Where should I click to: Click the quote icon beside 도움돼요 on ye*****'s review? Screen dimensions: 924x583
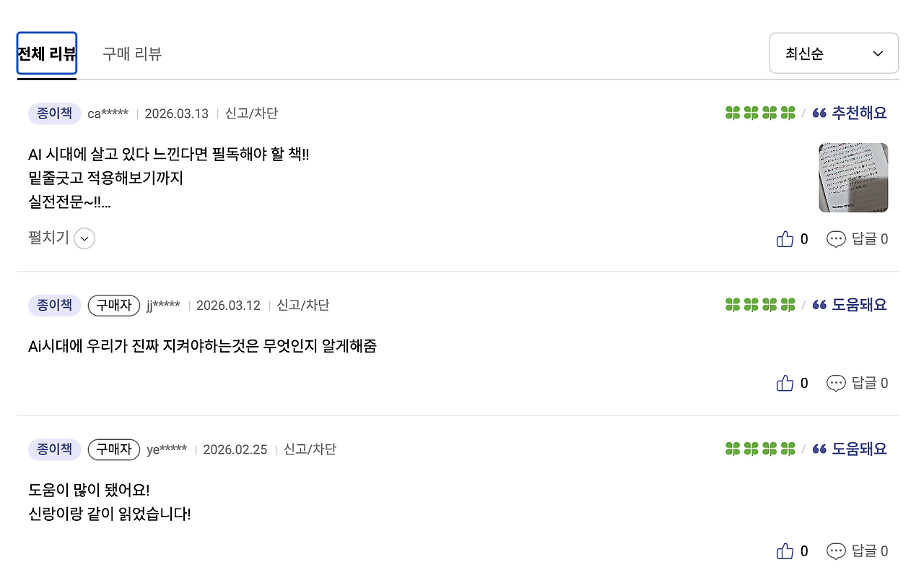pyautogui.click(x=819, y=449)
